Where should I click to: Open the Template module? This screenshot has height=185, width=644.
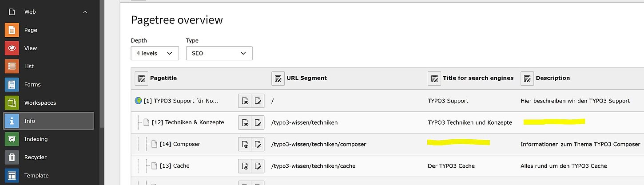coord(36,176)
